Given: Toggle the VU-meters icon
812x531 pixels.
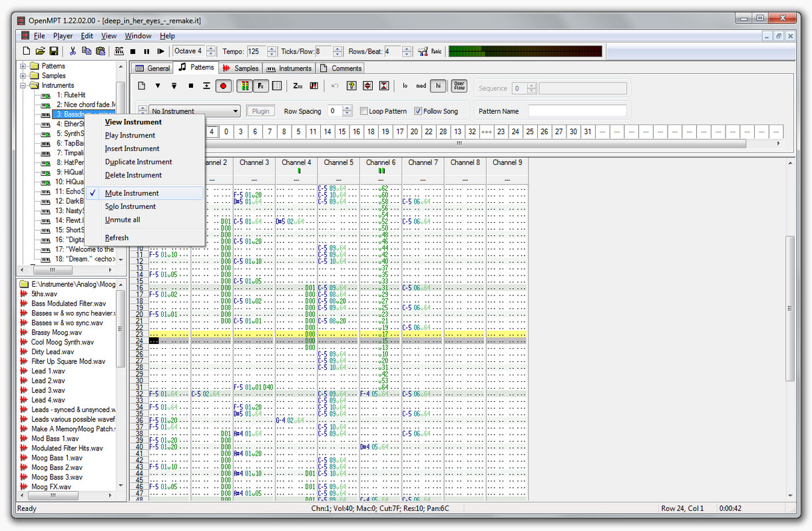Looking at the screenshot, I should (244, 86).
